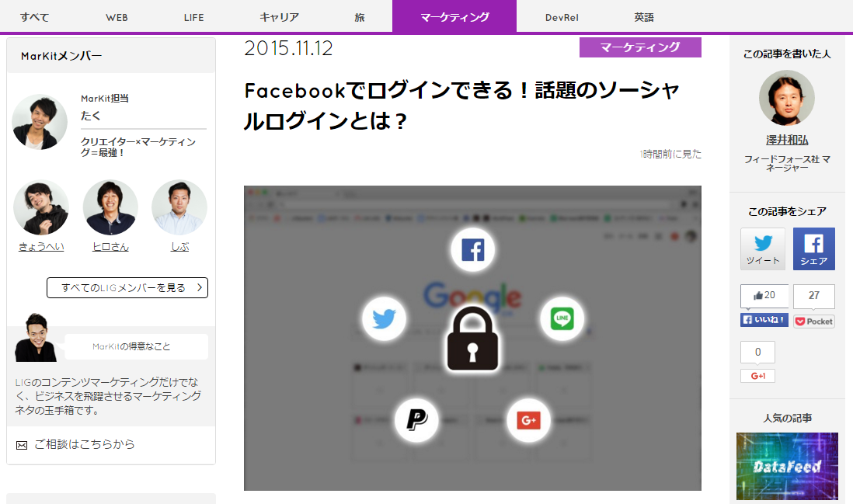This screenshot has height=504, width=853.
Task: Click the G+1 button
Action: (757, 376)
